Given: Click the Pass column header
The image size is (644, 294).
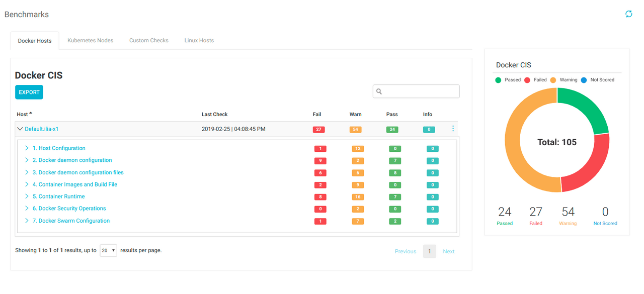Looking at the screenshot, I should click(x=392, y=115).
